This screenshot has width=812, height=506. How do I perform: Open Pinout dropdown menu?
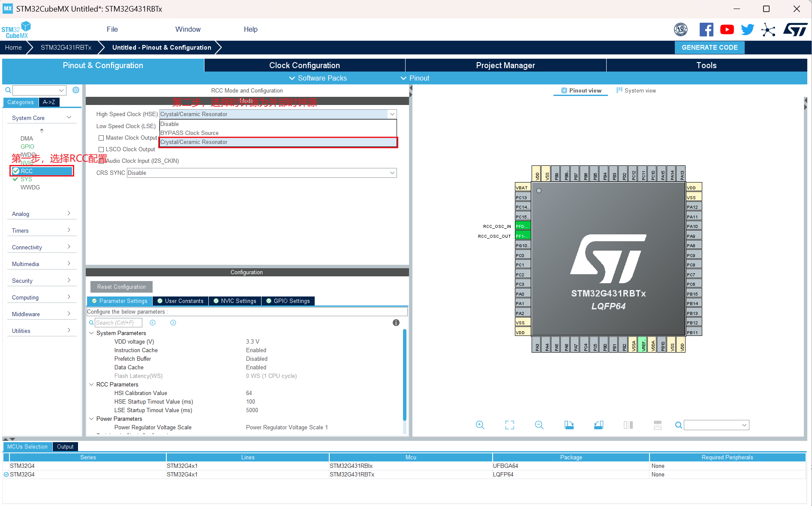coord(415,78)
